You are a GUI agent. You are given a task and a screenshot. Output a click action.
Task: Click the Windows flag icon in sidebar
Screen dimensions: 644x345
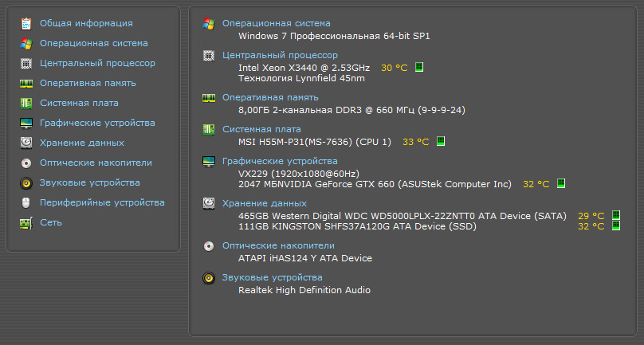click(x=26, y=43)
